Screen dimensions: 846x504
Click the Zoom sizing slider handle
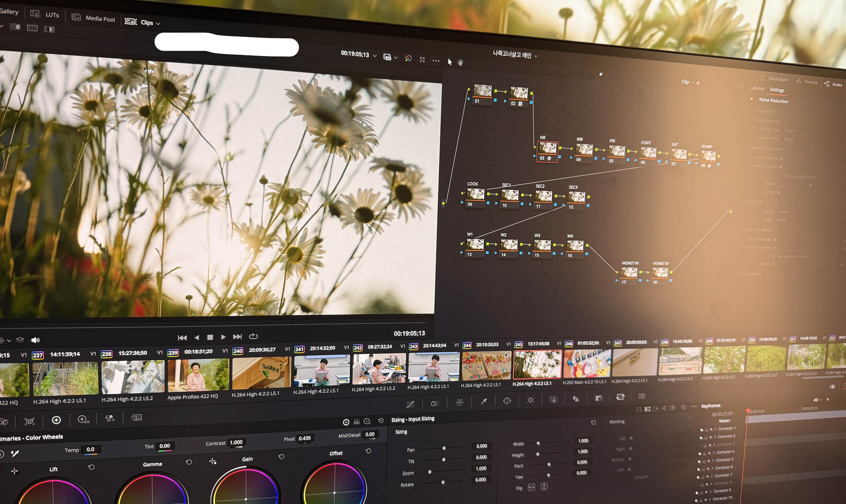[430, 472]
